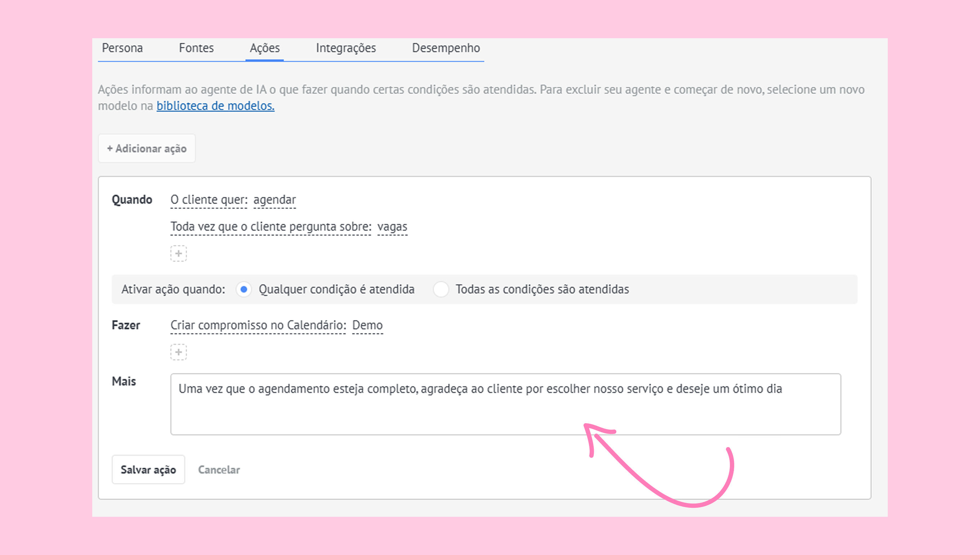Go to the Integrações tab
The image size is (980, 555).
point(346,48)
